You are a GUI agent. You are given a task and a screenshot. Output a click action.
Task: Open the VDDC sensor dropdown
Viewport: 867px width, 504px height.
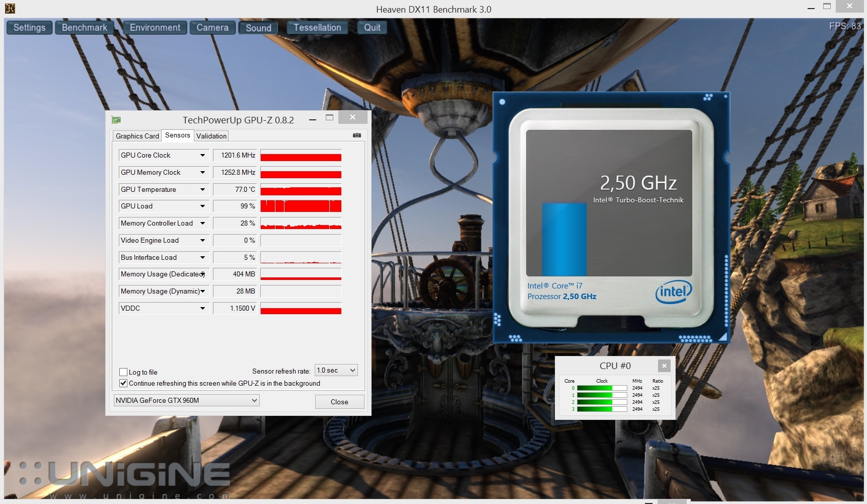(x=202, y=308)
